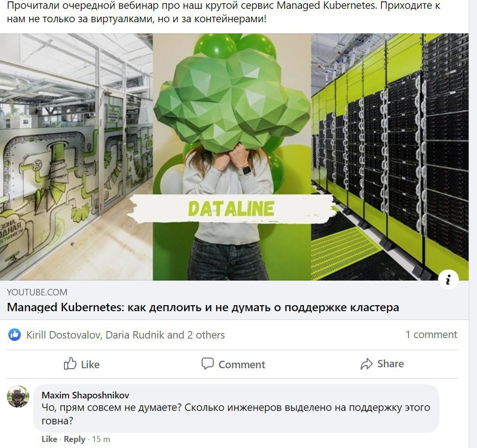Click the Comment text label under the post
Screen dimensions: 477x448
242,365
